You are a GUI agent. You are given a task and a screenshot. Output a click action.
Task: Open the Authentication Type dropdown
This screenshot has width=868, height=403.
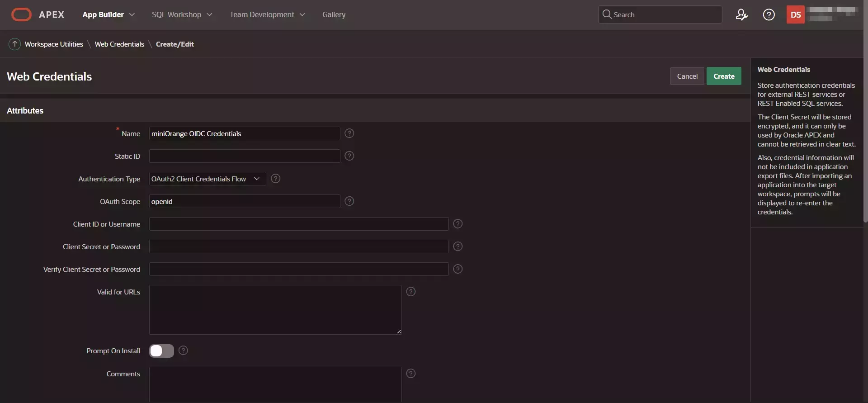(208, 179)
